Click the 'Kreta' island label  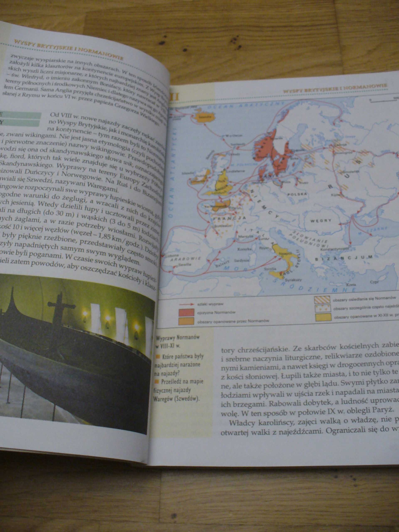[351, 284]
